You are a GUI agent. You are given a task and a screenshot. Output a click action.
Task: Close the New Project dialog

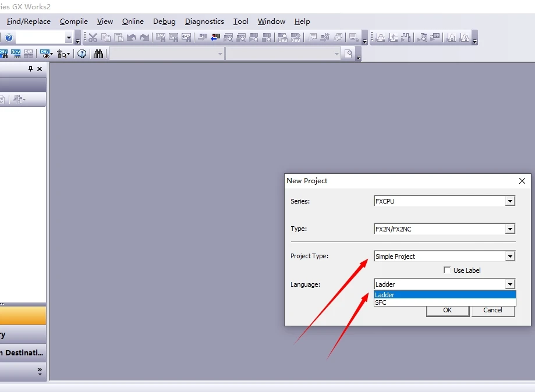(x=522, y=181)
